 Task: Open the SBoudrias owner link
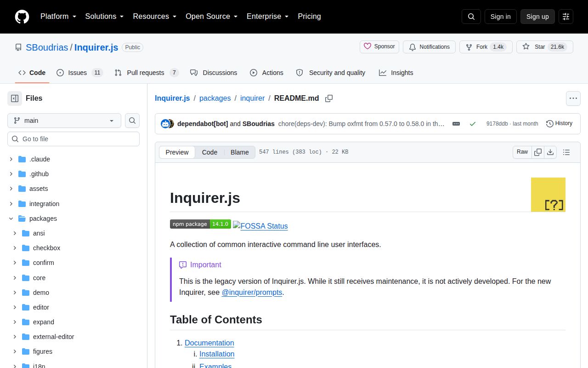pos(47,47)
